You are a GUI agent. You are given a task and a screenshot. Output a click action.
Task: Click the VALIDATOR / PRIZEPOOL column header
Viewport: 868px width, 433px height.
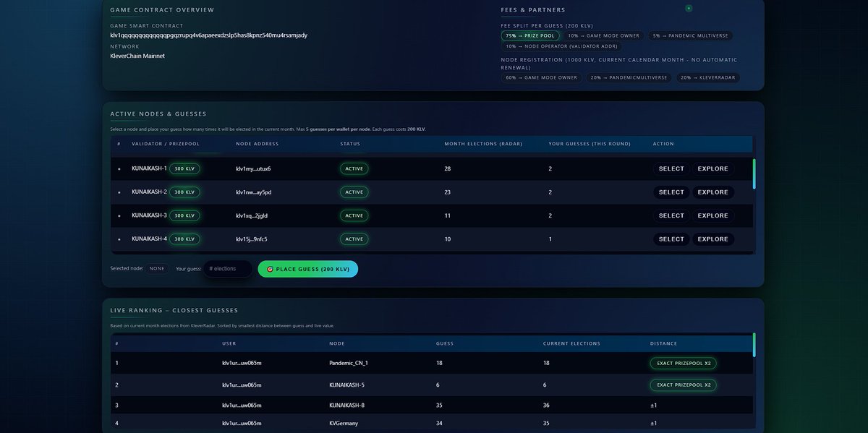coord(166,144)
